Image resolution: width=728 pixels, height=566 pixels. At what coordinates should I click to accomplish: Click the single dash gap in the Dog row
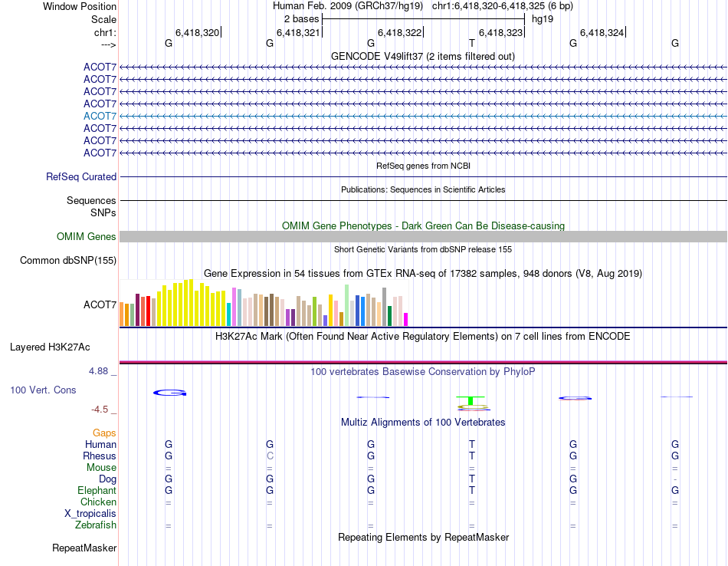pyautogui.click(x=674, y=479)
